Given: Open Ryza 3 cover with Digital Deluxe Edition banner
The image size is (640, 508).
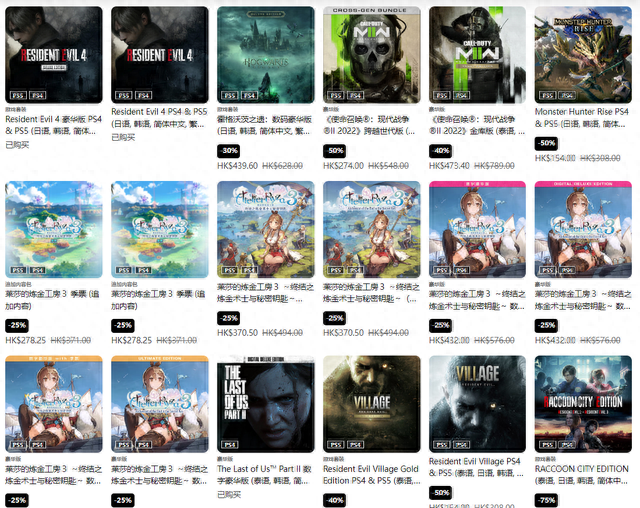Looking at the screenshot, I should [x=583, y=229].
